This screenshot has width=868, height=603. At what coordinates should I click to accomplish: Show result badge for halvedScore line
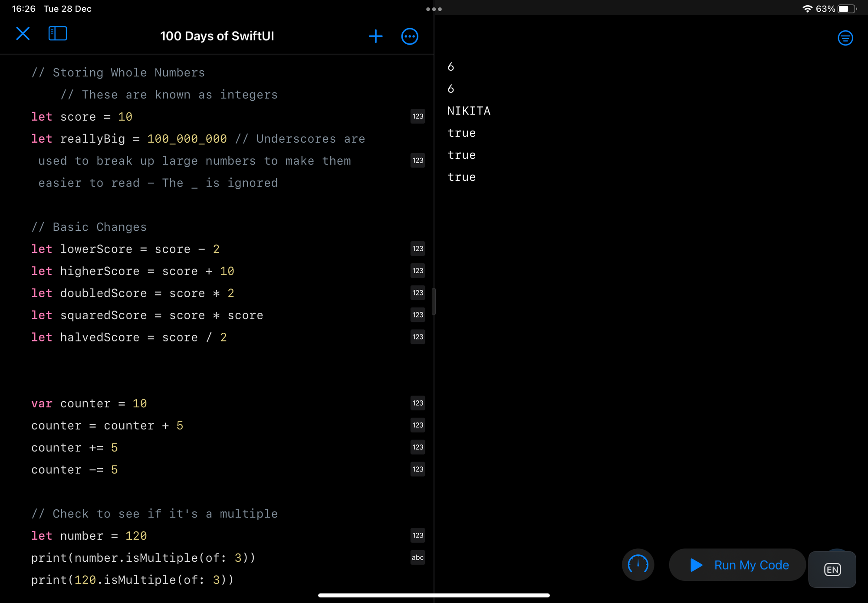point(418,337)
